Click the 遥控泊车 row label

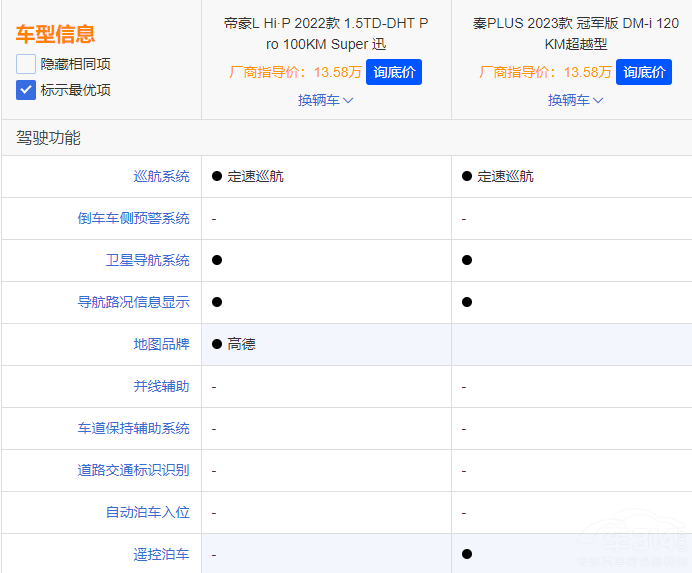click(161, 554)
